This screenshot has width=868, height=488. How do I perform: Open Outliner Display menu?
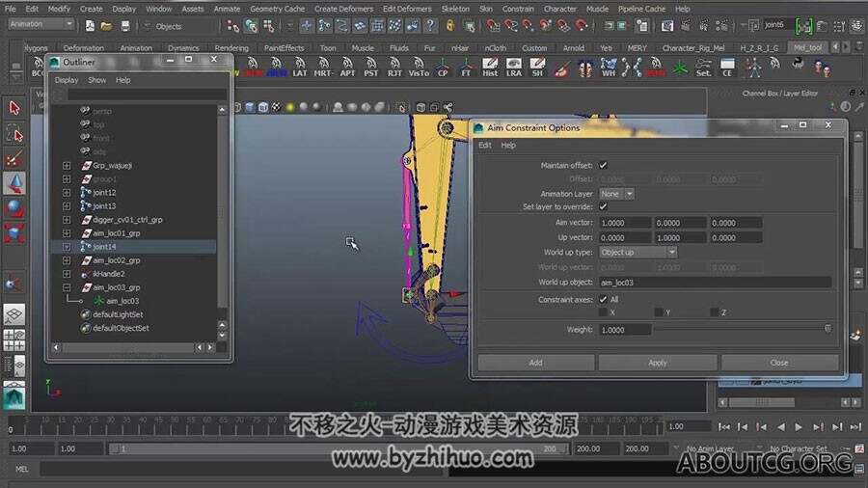coord(67,80)
